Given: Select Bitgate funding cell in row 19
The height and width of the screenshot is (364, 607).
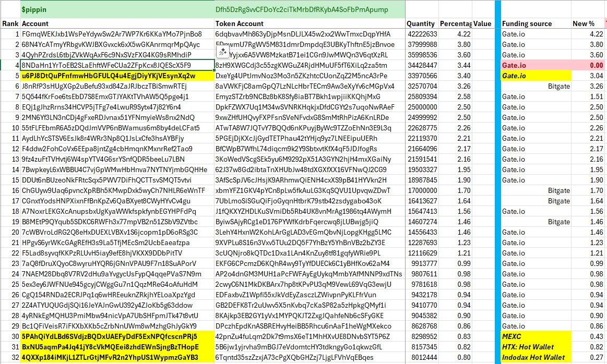Looking at the screenshot, I should tap(536, 222).
